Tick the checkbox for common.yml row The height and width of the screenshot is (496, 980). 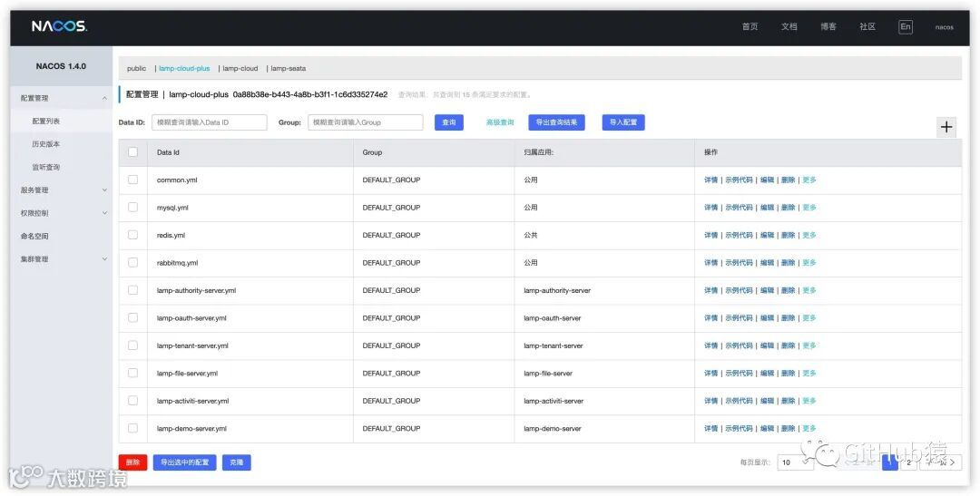click(x=132, y=180)
